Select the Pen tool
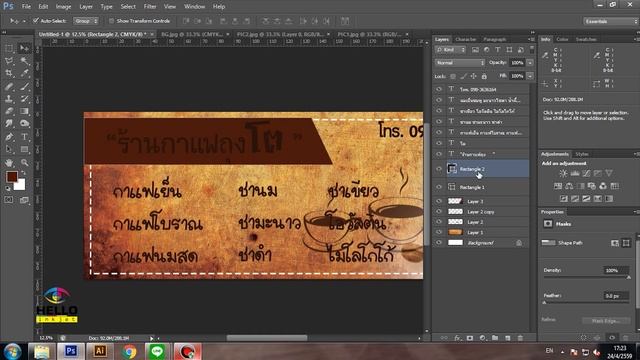This screenshot has width=640, height=360. 9,137
